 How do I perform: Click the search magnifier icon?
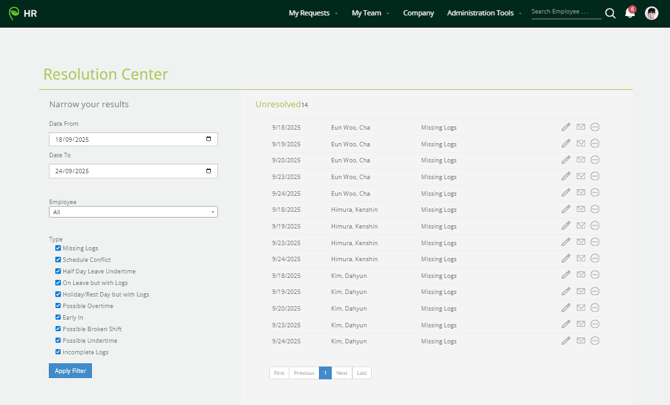tap(610, 13)
